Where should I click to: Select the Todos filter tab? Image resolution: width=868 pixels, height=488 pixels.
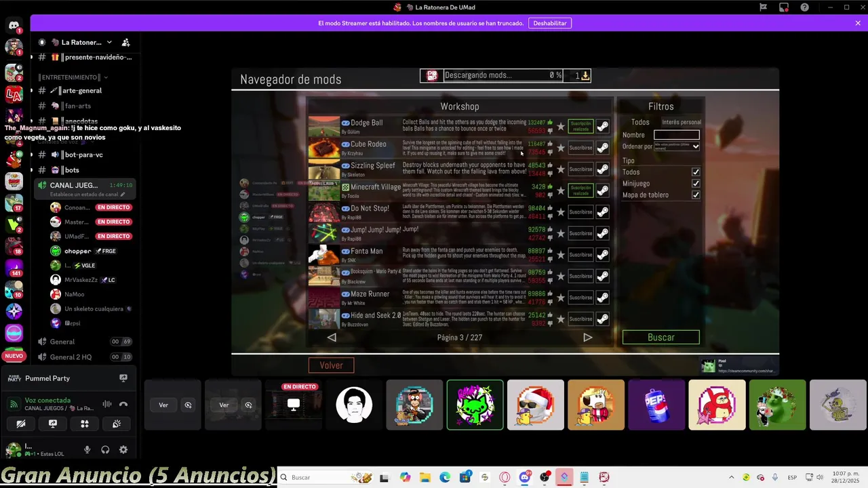(640, 122)
